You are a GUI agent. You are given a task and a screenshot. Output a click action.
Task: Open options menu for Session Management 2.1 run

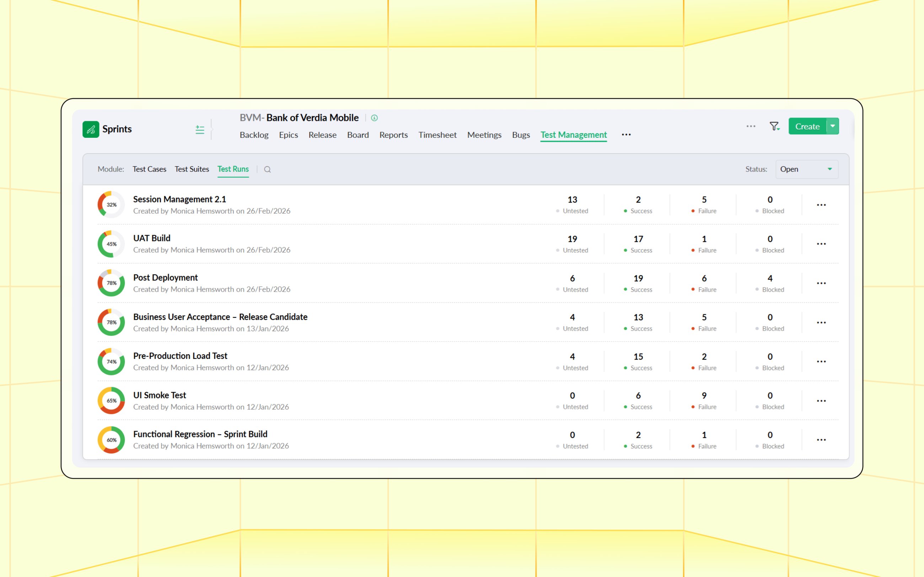tap(821, 205)
